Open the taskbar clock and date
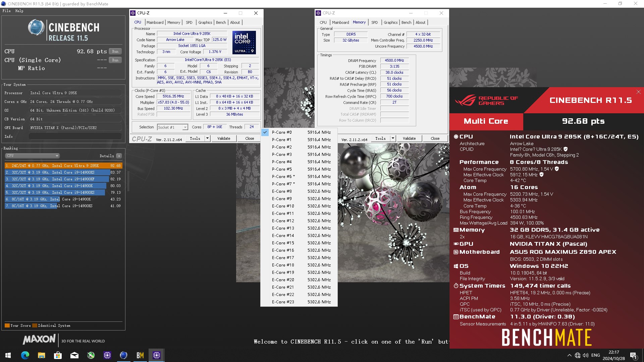The image size is (644, 362). (x=613, y=355)
